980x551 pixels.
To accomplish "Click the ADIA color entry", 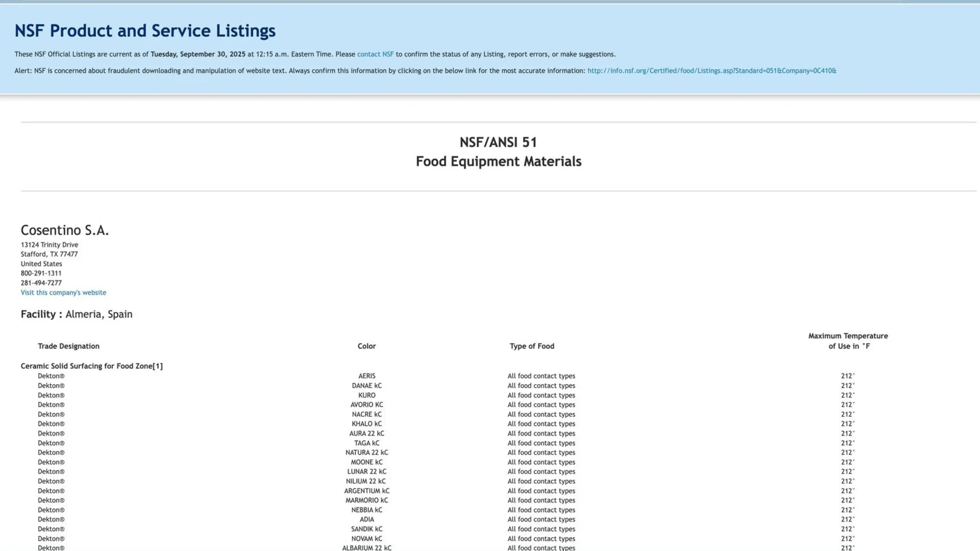I will point(366,519).
